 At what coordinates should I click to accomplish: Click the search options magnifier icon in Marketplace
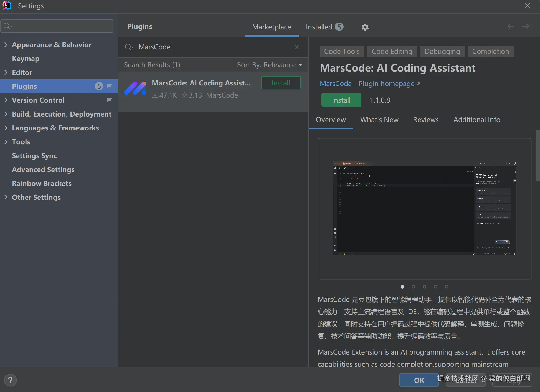pyautogui.click(x=129, y=47)
